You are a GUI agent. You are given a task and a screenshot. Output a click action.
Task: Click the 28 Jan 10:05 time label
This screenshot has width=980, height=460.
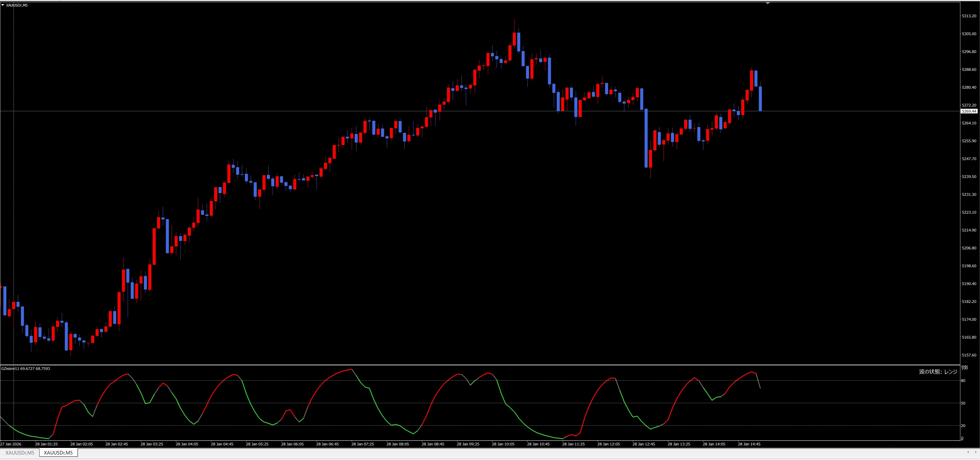point(503,444)
